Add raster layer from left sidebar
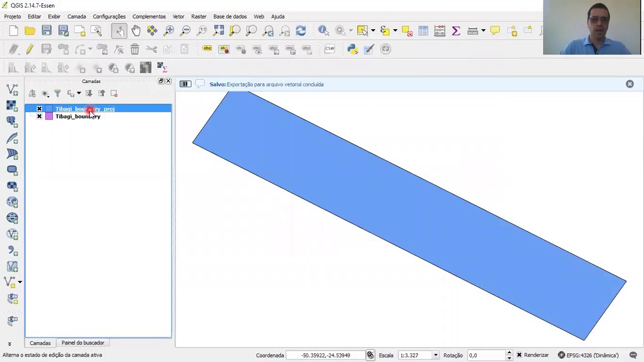644x362 pixels. [x=12, y=106]
